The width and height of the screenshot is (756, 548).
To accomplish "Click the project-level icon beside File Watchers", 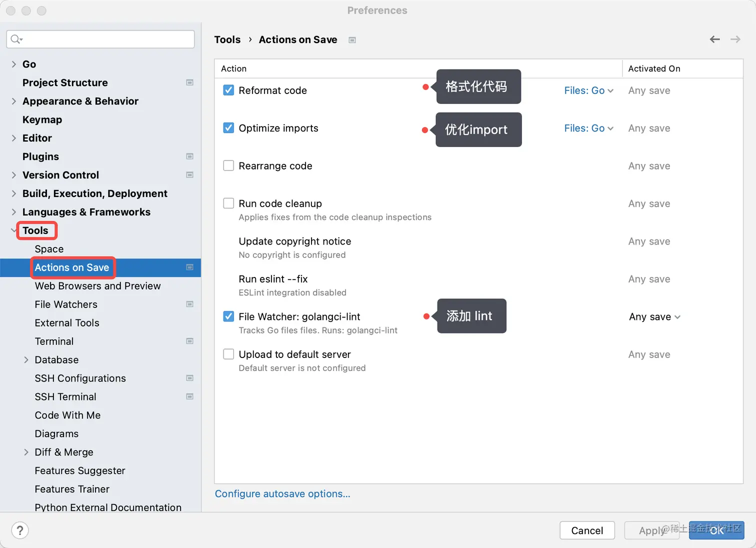I will [x=190, y=304].
